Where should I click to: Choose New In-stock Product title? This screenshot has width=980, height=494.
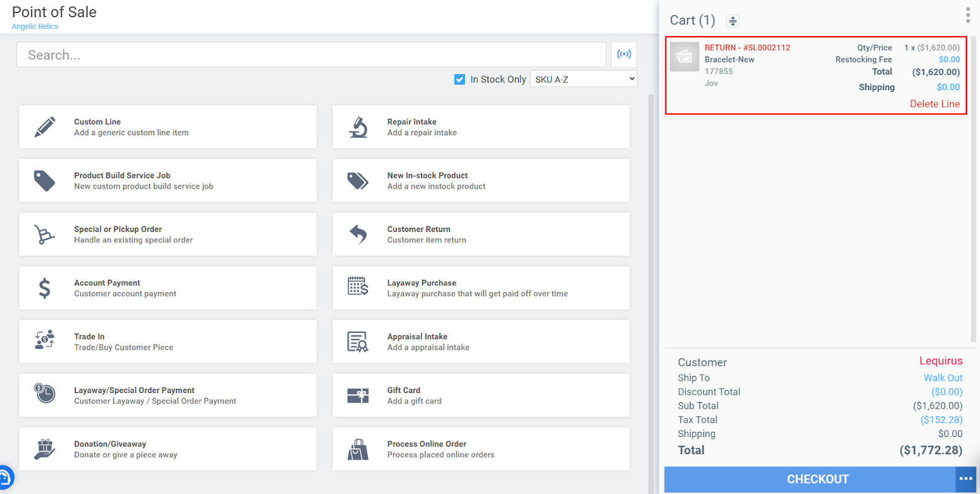[428, 176]
